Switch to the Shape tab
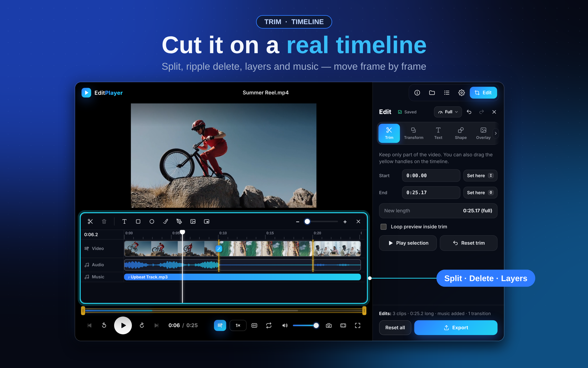The height and width of the screenshot is (368, 588). (x=461, y=133)
